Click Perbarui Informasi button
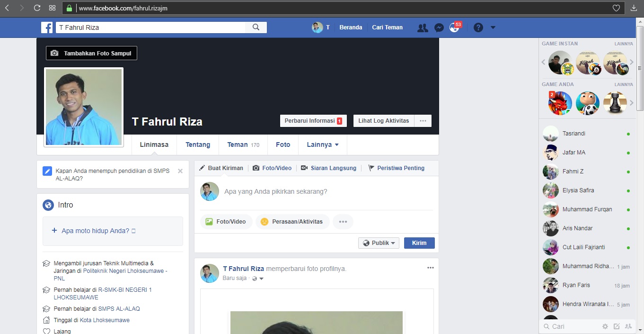644x334 pixels. (313, 121)
